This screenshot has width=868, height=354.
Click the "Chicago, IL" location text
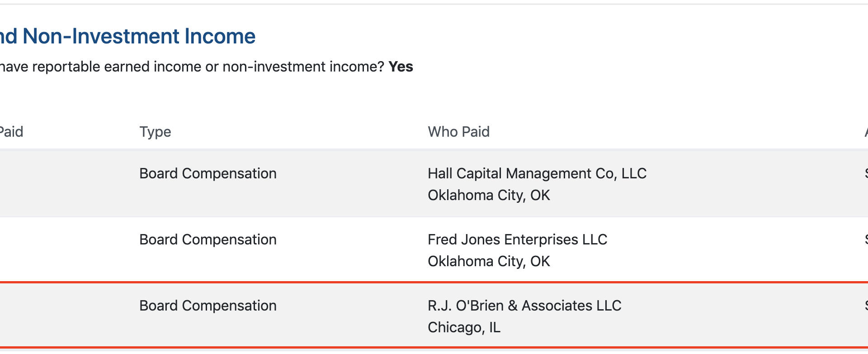464,327
